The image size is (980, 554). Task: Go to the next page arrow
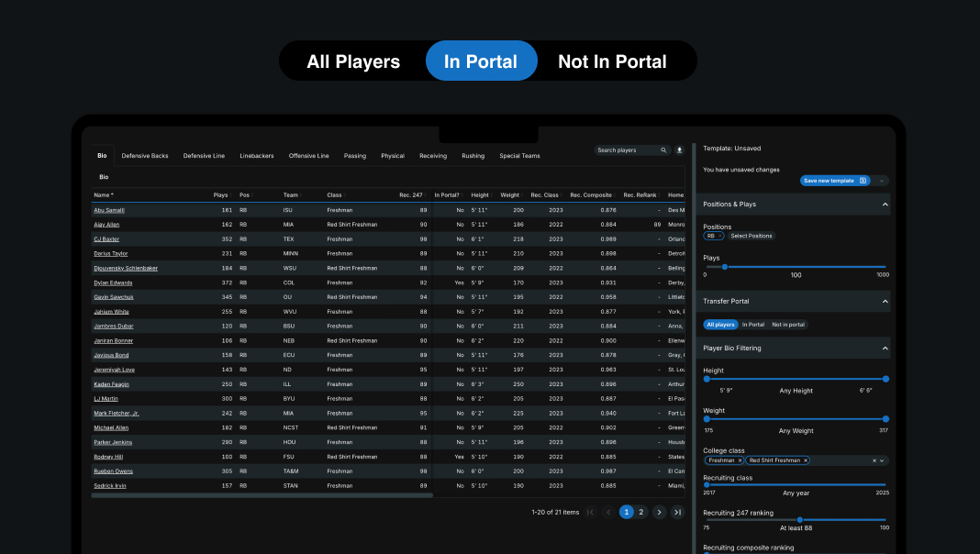click(660, 512)
